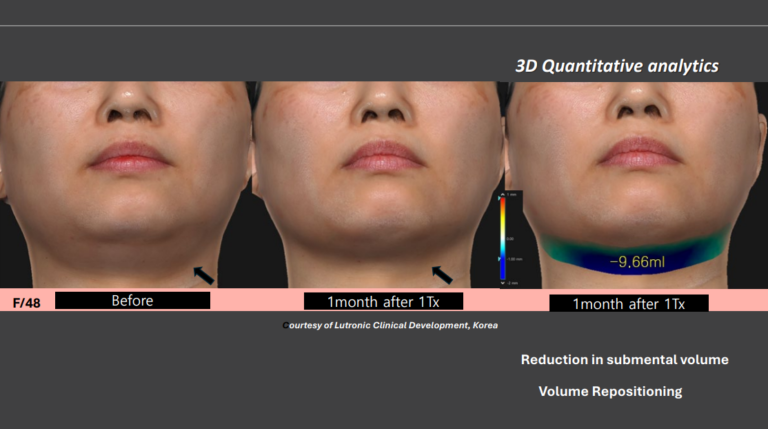
Task: Click the red top of the color scale
Action: (502, 203)
